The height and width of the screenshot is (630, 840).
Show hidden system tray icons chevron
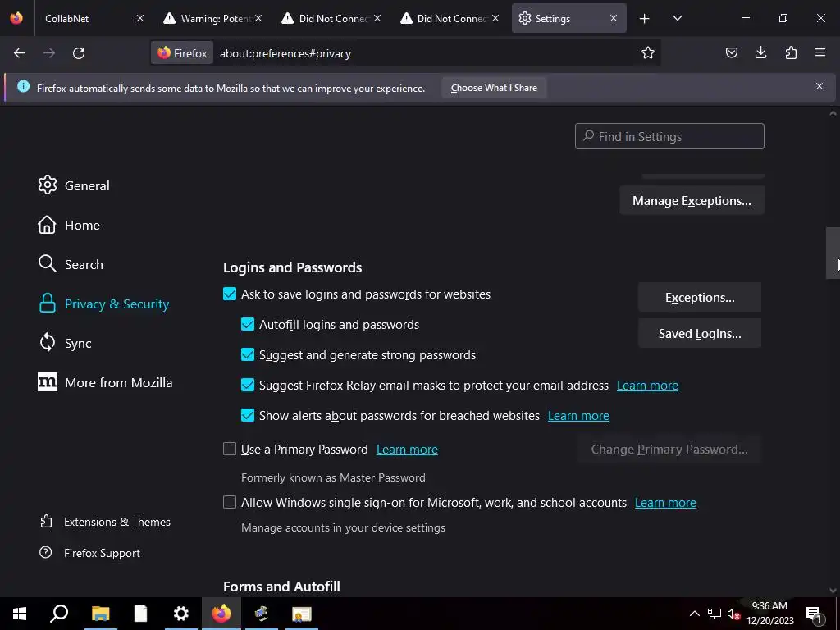[x=694, y=614]
